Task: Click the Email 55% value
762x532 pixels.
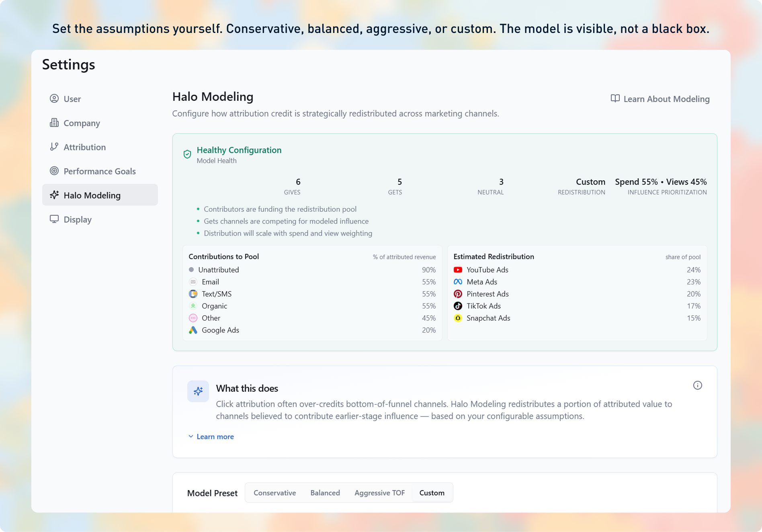Action: (x=429, y=282)
